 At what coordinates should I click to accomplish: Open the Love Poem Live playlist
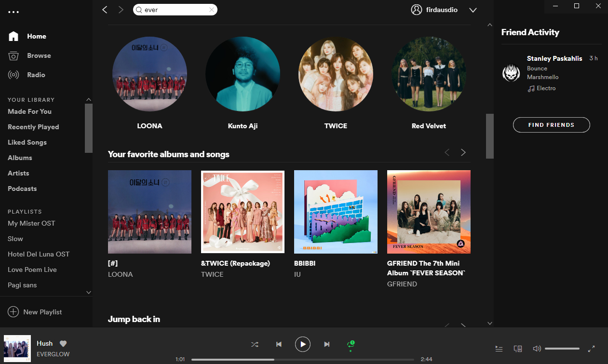[32, 270]
